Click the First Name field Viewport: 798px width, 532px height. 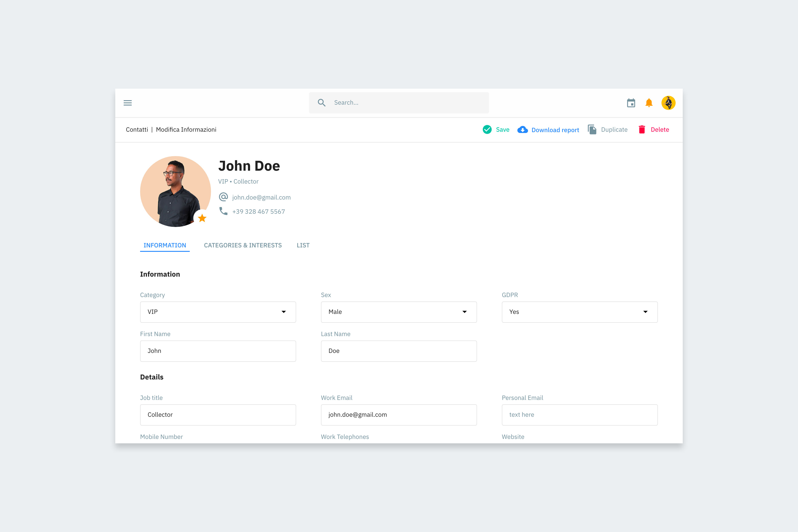tap(218, 351)
